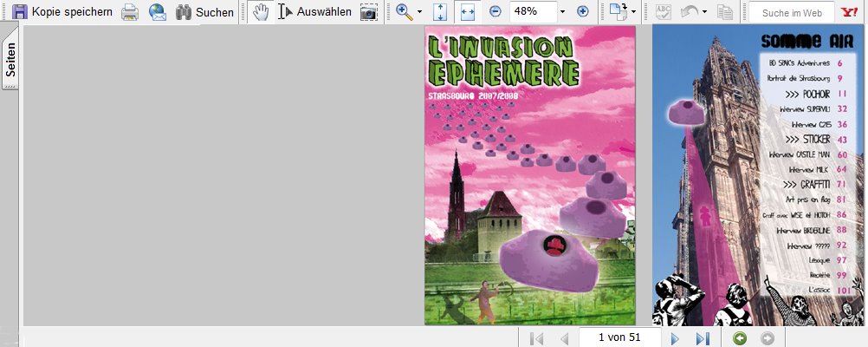Screen dimensions: 868x347
Task: Open Suchen binoculars search
Action: tap(204, 11)
